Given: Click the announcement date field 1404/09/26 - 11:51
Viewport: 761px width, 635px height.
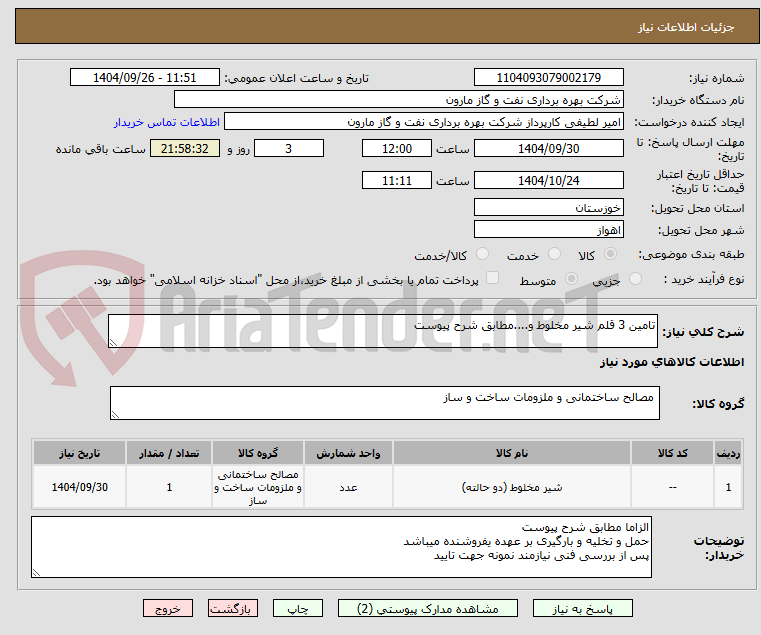Looking at the screenshot, I should (145, 77).
